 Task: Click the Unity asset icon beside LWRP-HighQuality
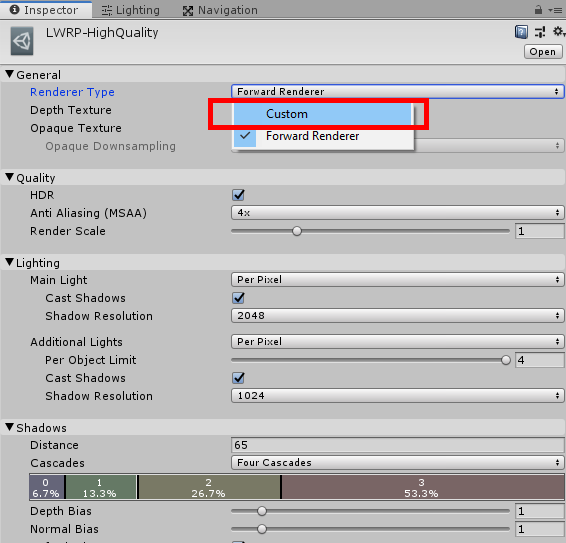point(22,41)
